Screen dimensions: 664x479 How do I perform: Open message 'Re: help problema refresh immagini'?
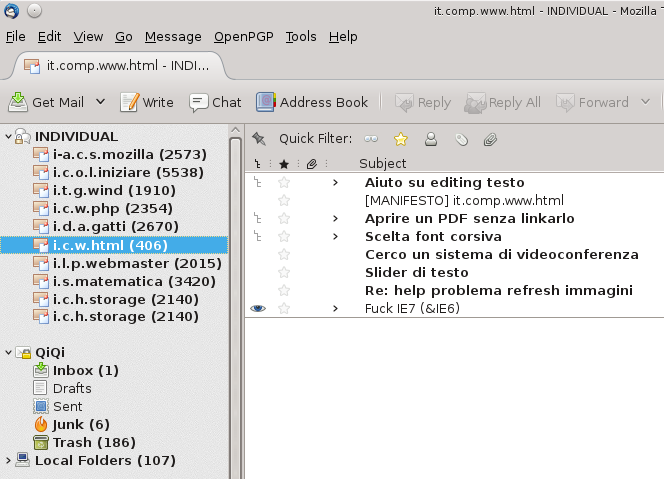click(x=499, y=291)
